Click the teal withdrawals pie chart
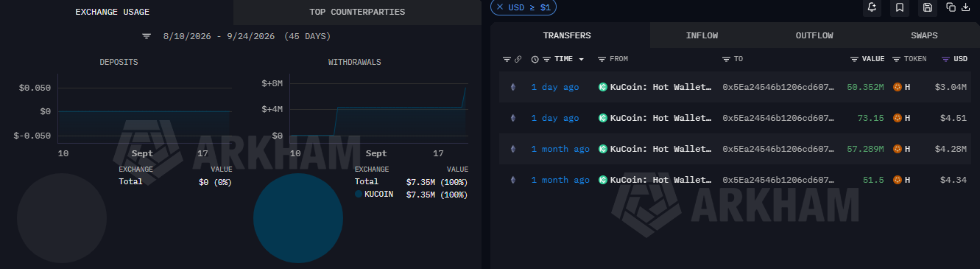 [298, 218]
